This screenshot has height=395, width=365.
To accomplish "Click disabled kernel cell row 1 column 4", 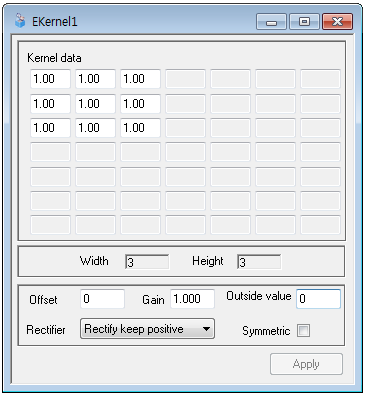I will pyautogui.click(x=185, y=79).
